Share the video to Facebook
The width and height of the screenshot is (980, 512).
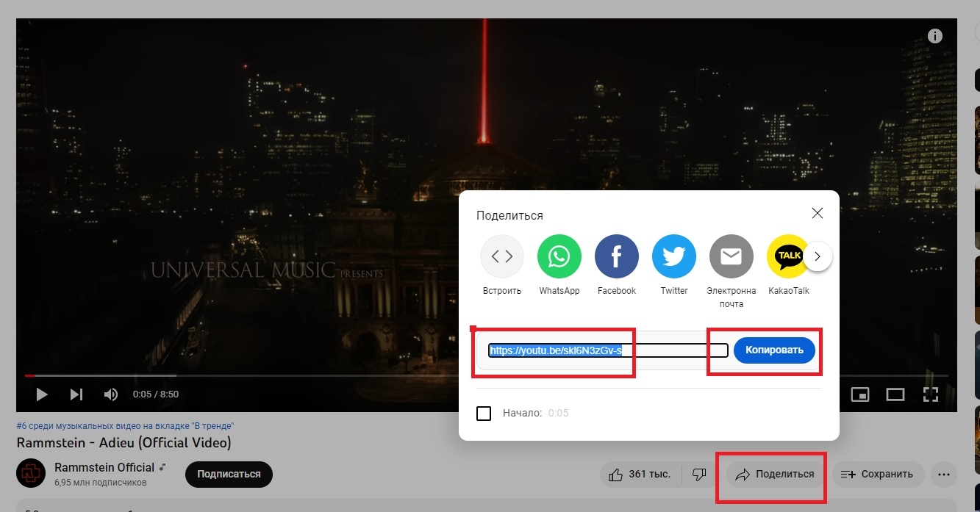(617, 256)
